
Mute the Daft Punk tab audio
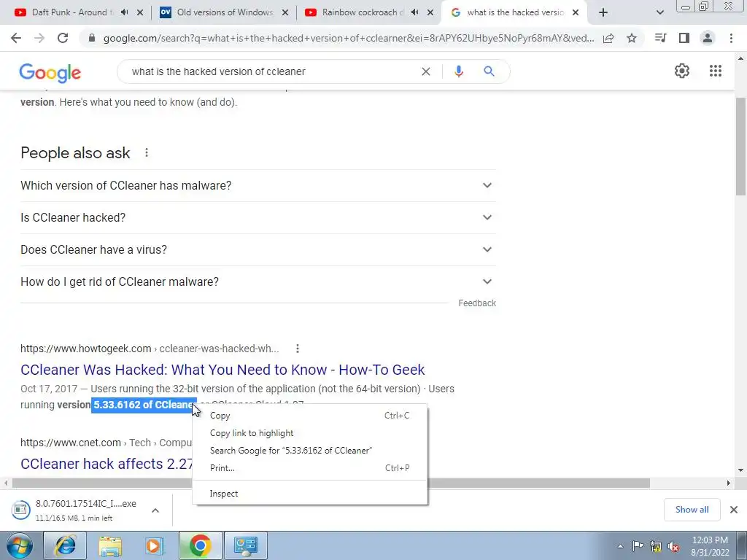click(124, 12)
